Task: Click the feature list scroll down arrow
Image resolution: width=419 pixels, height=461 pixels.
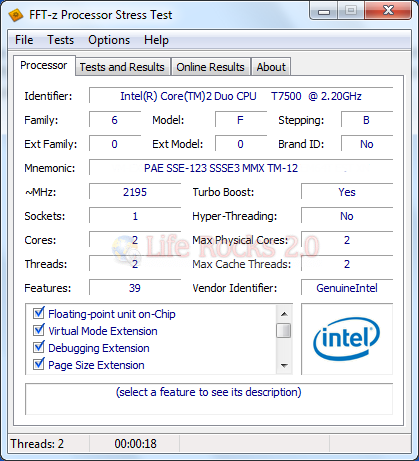Action: [x=284, y=365]
